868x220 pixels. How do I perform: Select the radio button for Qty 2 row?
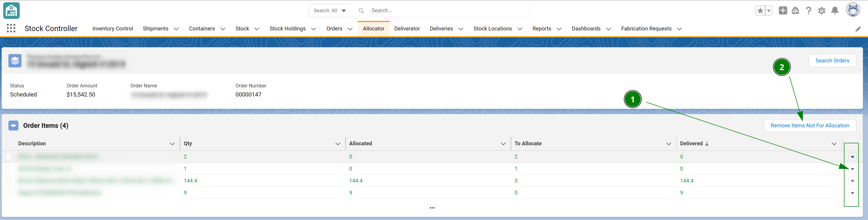[8, 157]
